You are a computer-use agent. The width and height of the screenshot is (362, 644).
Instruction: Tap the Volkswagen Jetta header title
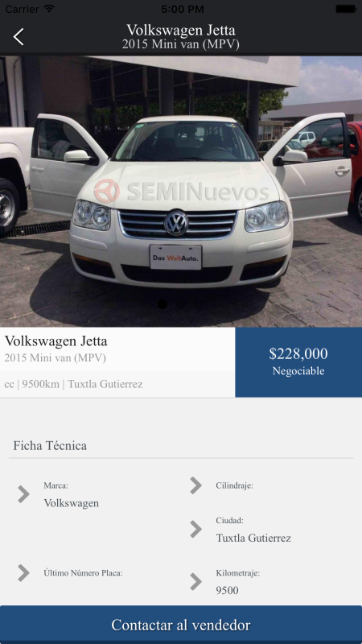point(181,31)
